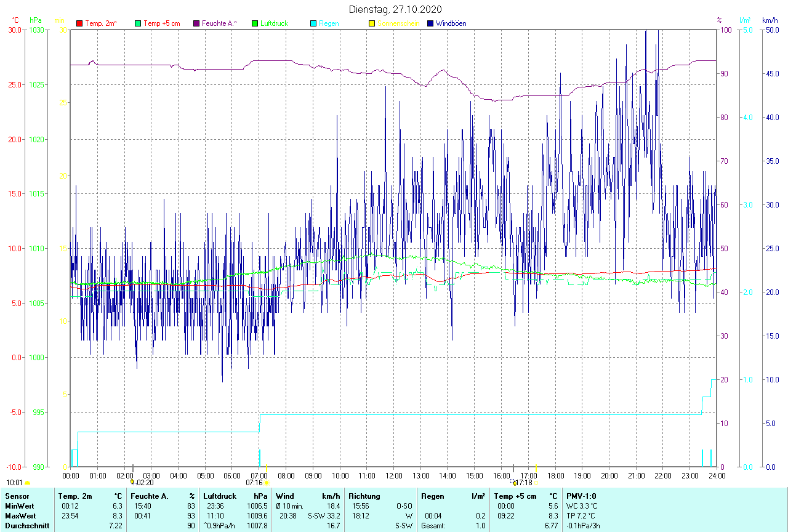788x532 pixels.
Task: Click the 06:00 label on the time axis
Action: click(232, 476)
